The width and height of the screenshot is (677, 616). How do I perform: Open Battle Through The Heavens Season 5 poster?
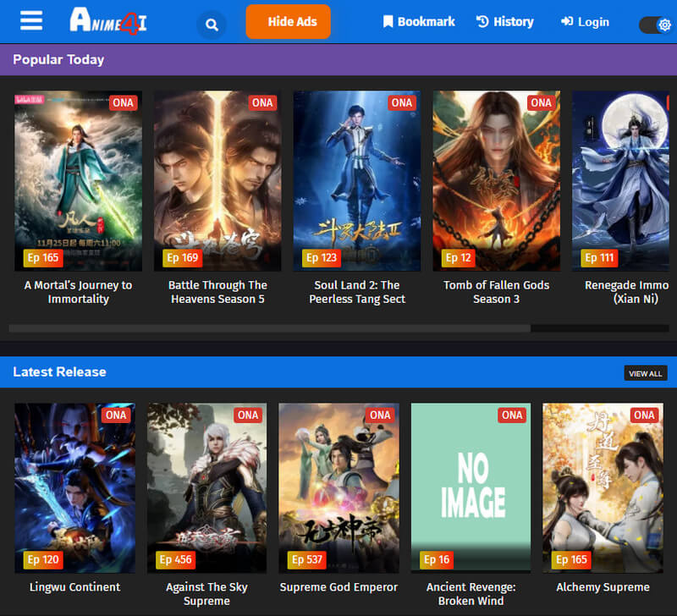tap(217, 181)
